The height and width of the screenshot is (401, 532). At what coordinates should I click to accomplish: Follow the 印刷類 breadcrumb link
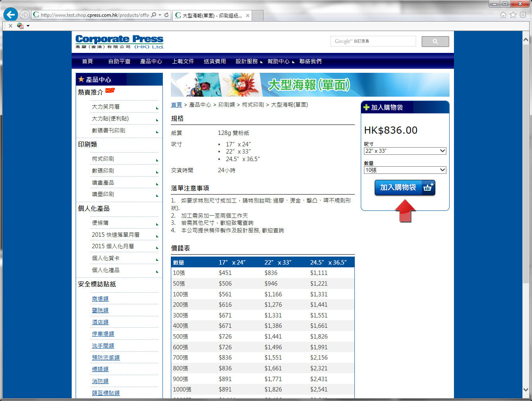click(x=227, y=105)
